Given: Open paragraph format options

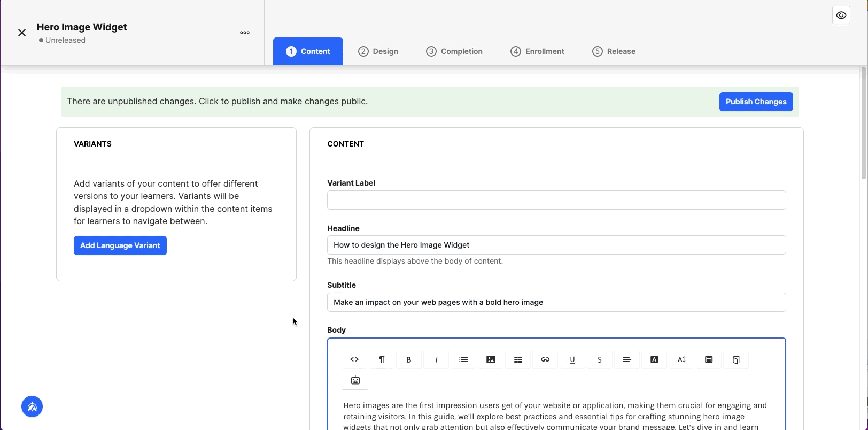Looking at the screenshot, I should click(x=382, y=359).
